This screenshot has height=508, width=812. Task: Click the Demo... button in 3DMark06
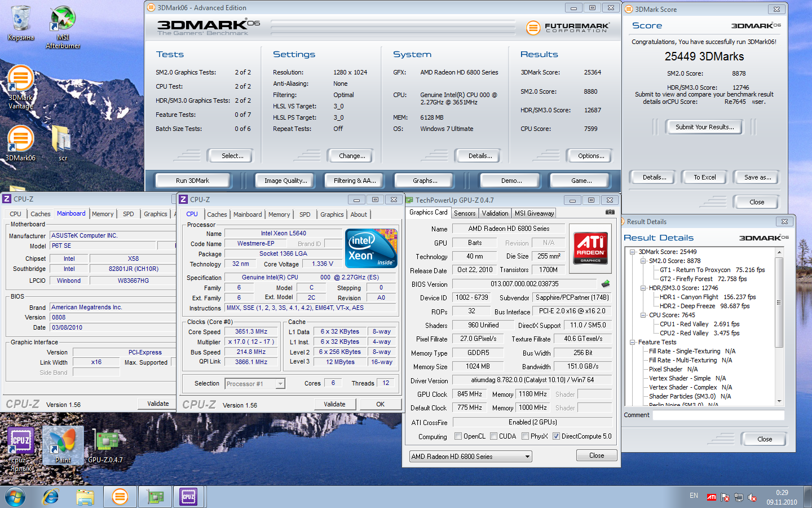[x=511, y=181]
